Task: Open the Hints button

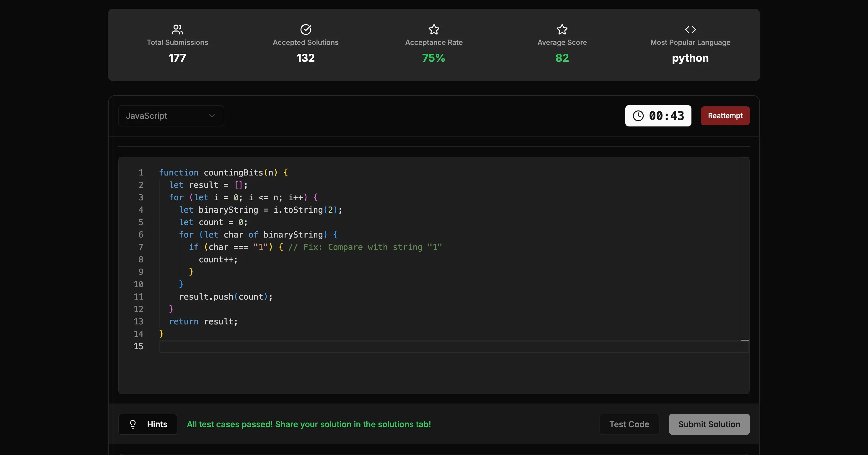Action: point(148,424)
